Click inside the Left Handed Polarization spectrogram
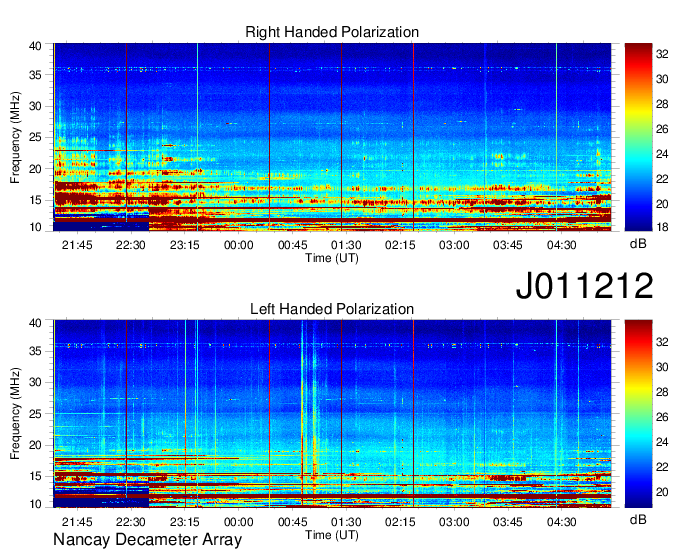Image resolution: width=680 pixels, height=552 pixels. [x=332, y=414]
